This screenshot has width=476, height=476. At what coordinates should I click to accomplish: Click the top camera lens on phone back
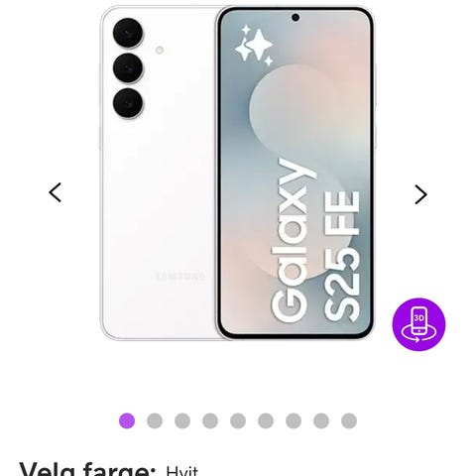[x=128, y=33]
